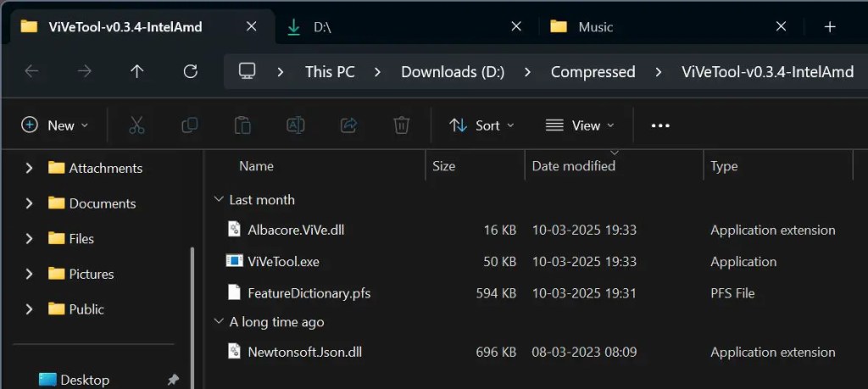Expand the Files folder tree node
Image resolution: width=868 pixels, height=389 pixels.
(29, 239)
